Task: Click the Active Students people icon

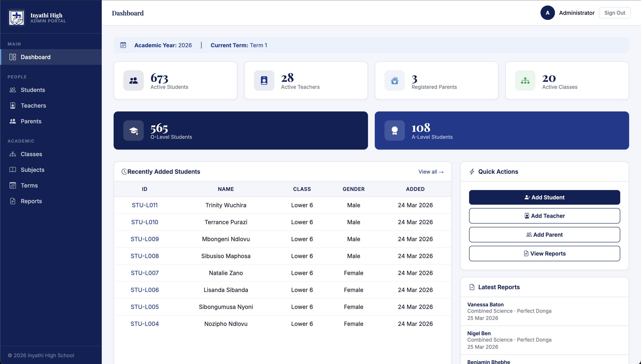Action: coord(133,81)
